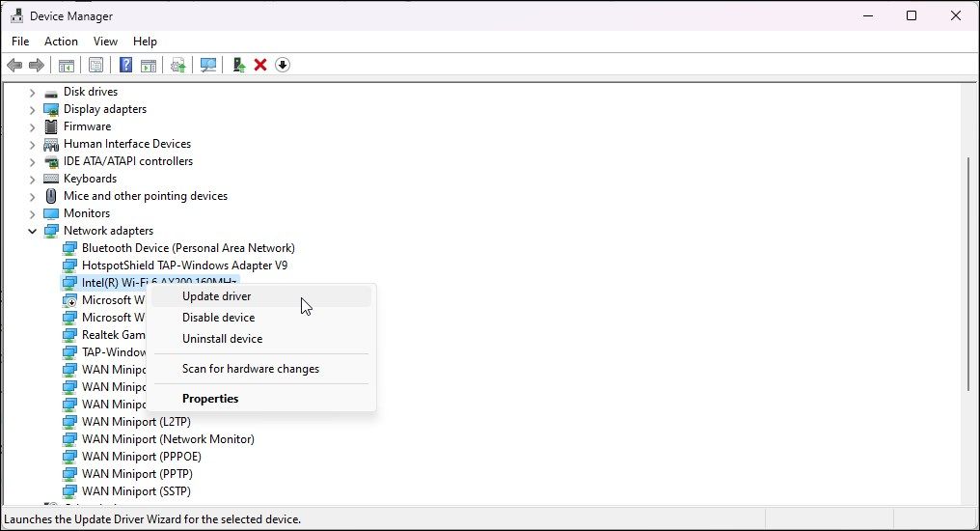The image size is (980, 531).
Task: Open the Help menu
Action: pos(145,42)
